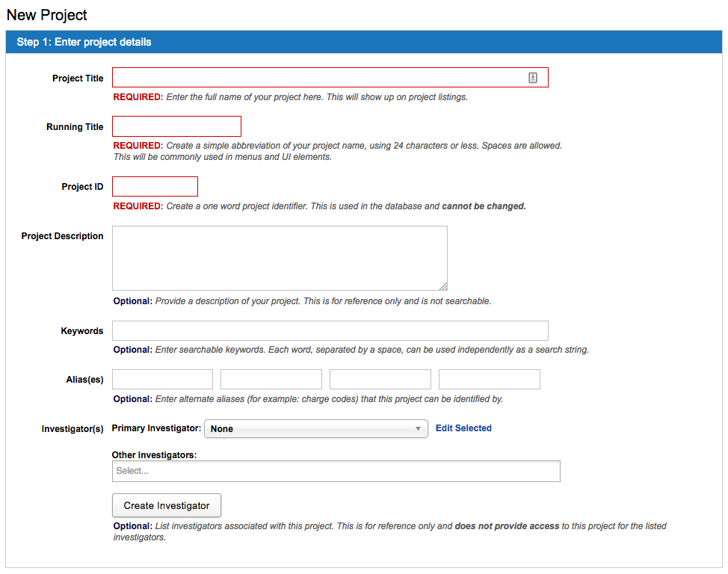
Task: Select the second Alias(es) text box
Action: [271, 380]
